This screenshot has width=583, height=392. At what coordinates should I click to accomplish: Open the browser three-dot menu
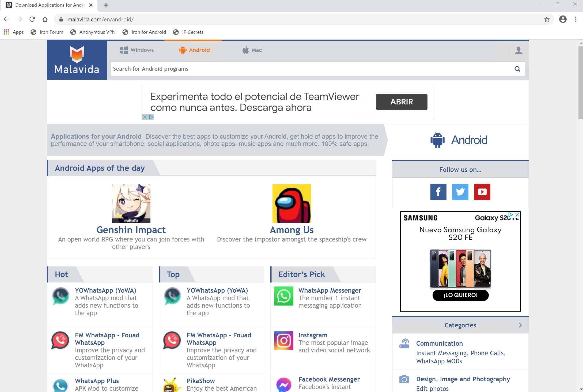click(x=576, y=19)
